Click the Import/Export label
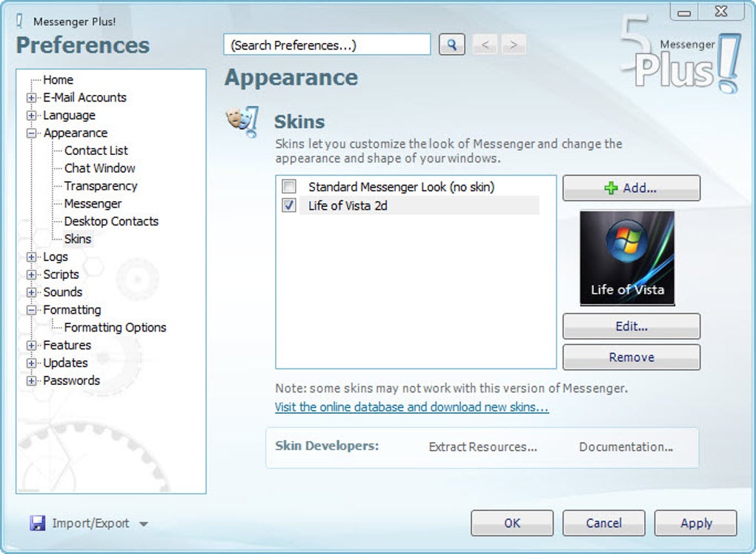 point(90,523)
